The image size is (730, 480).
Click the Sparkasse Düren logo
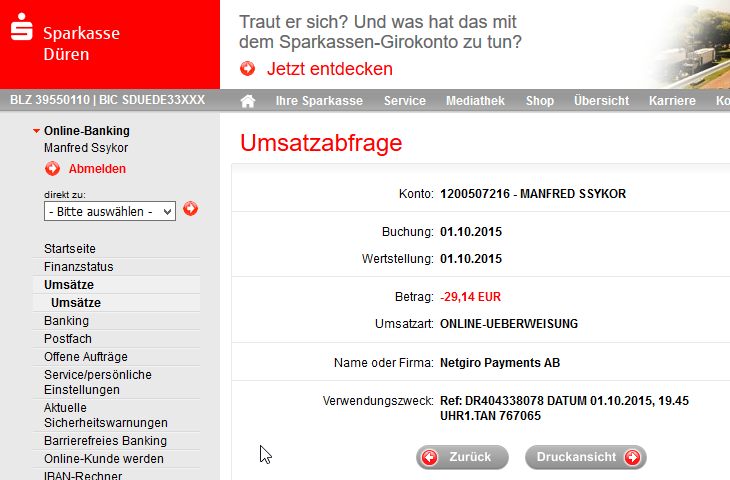pos(65,43)
